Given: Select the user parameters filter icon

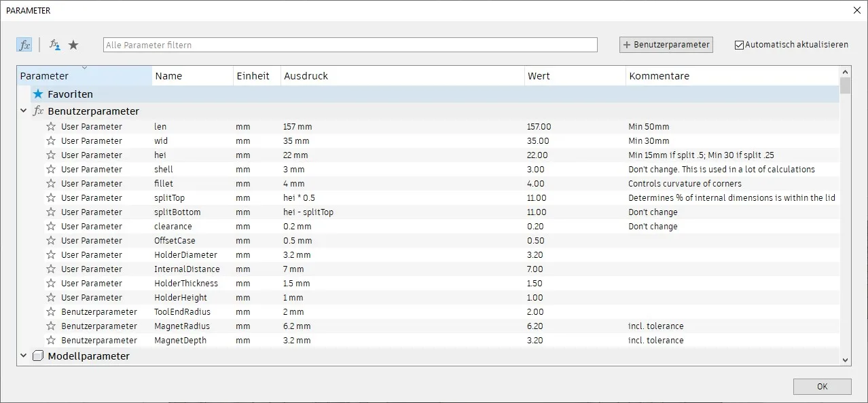Looking at the screenshot, I should coord(55,45).
